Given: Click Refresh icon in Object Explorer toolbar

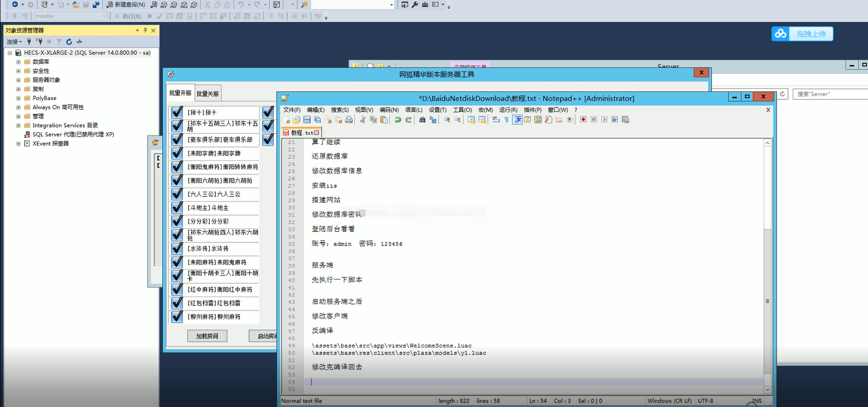Looking at the screenshot, I should click(x=69, y=41).
